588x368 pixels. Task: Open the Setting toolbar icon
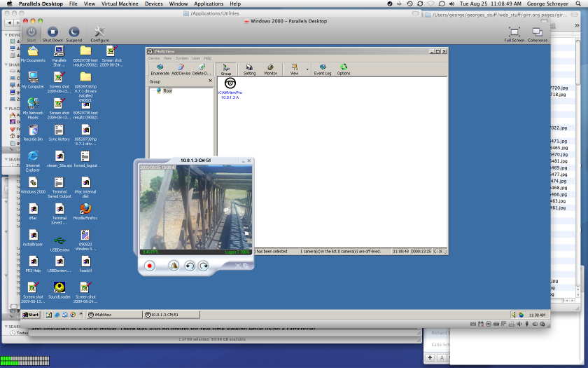coord(249,69)
